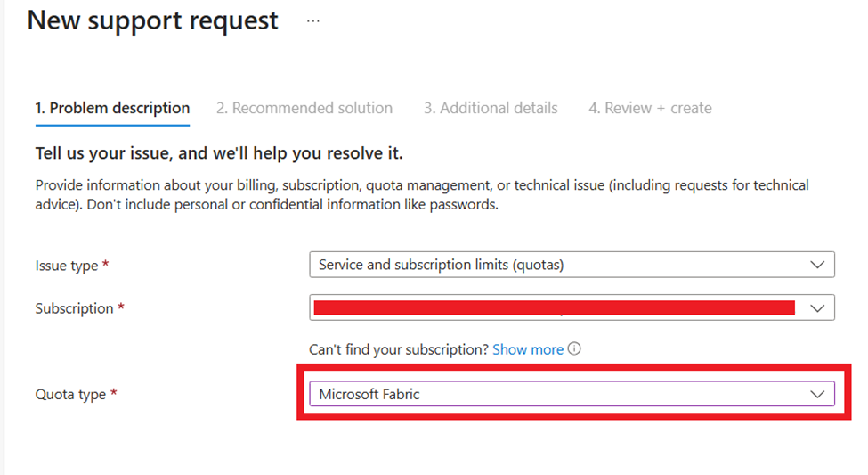Click the paragraph about billing and passwords

pyautogui.click(x=422, y=194)
